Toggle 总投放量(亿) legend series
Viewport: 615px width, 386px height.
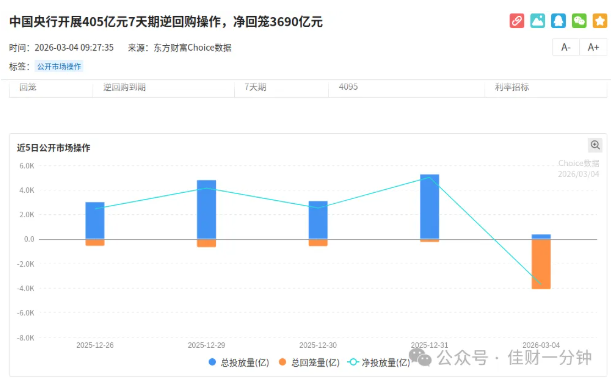239,362
